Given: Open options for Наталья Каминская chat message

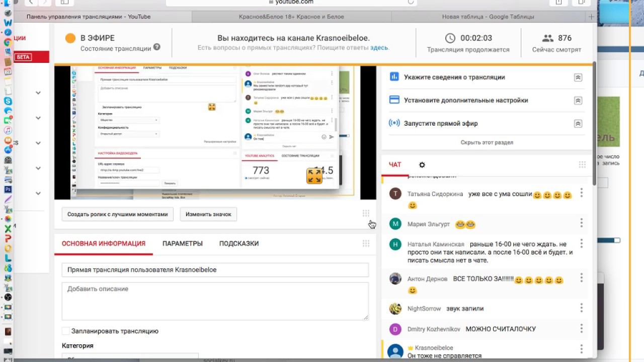Looking at the screenshot, I should (x=581, y=243).
